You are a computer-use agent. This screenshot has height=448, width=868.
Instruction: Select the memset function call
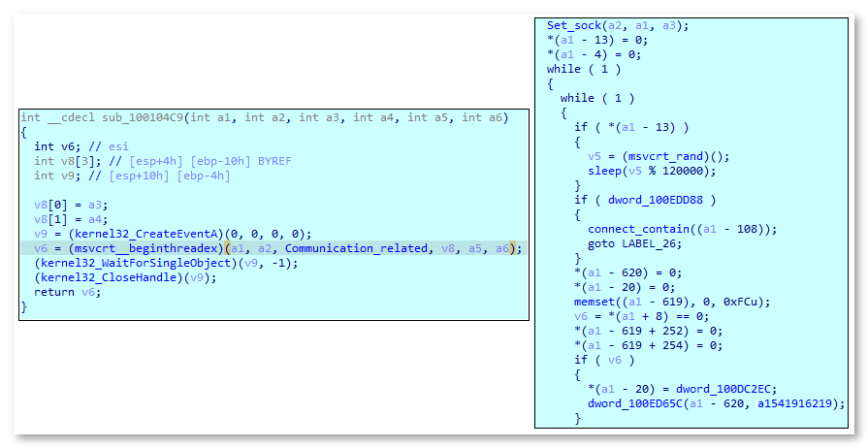pos(594,302)
